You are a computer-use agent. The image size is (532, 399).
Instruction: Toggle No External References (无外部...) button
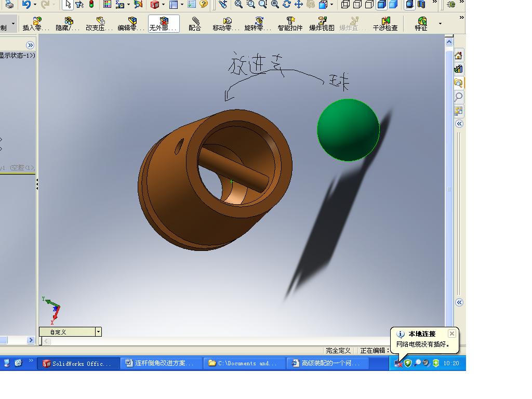click(164, 24)
